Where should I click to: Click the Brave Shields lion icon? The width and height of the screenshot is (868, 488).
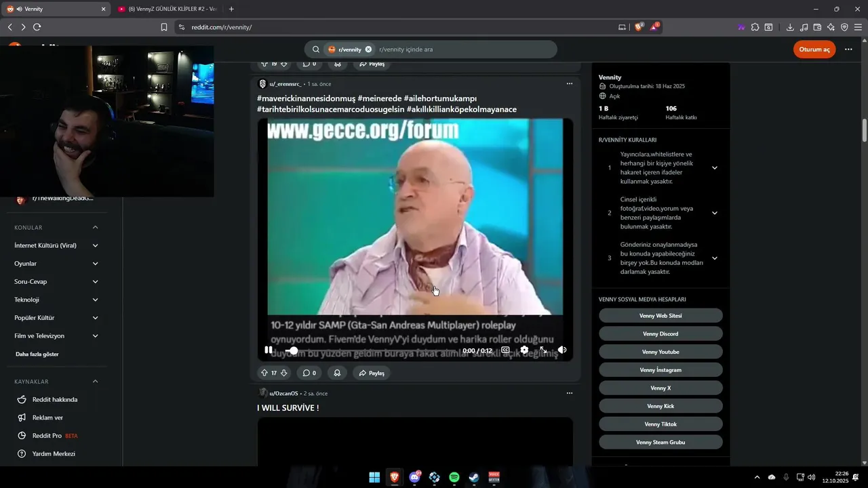coord(639,27)
